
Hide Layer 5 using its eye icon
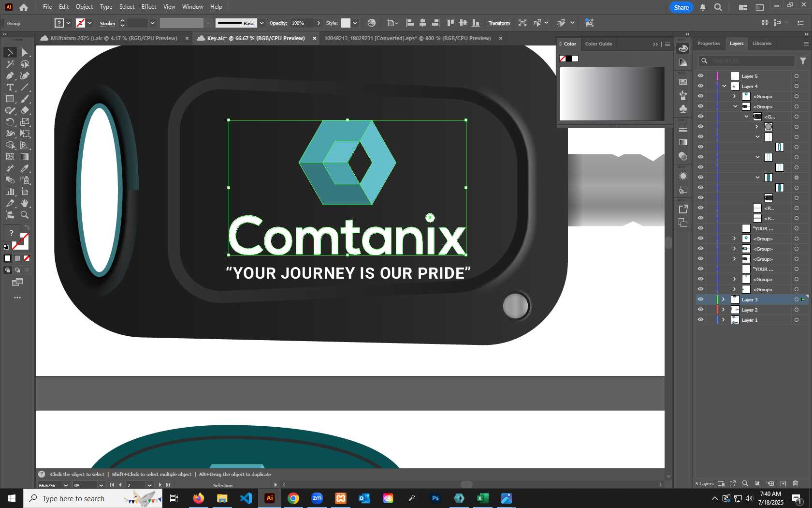click(x=700, y=76)
